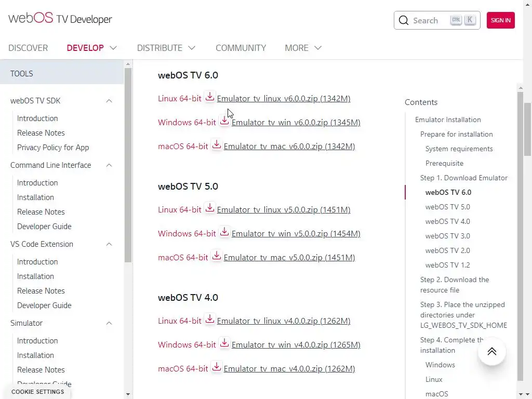The height and width of the screenshot is (399, 532).
Task: Download Emulator_tv_linux_v5.0.0.zip link
Action: (x=284, y=210)
